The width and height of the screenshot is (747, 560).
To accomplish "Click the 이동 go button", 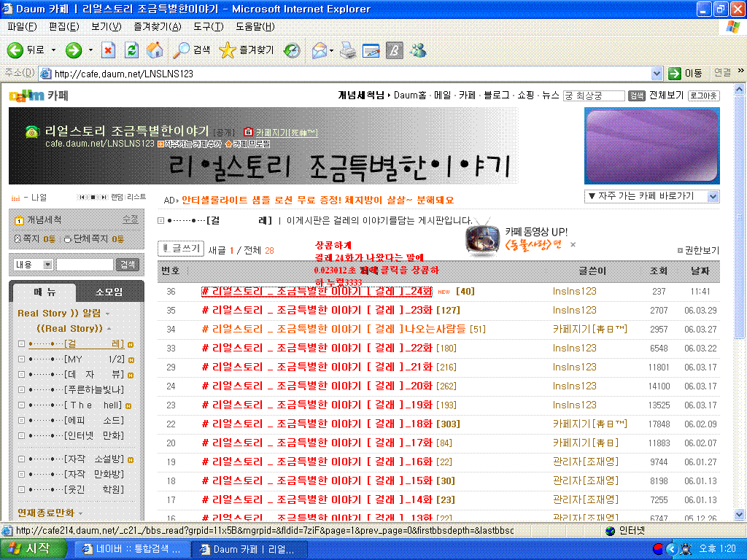I will (686, 74).
